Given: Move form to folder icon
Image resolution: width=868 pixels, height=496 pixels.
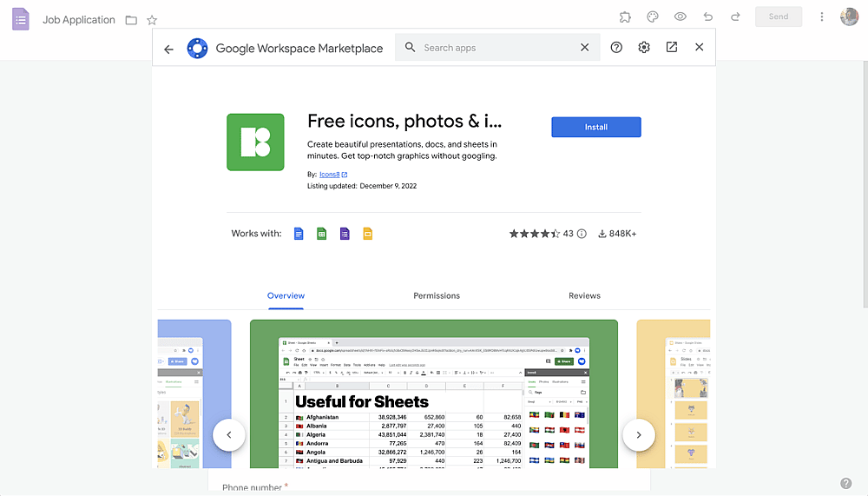Looking at the screenshot, I should (x=131, y=20).
